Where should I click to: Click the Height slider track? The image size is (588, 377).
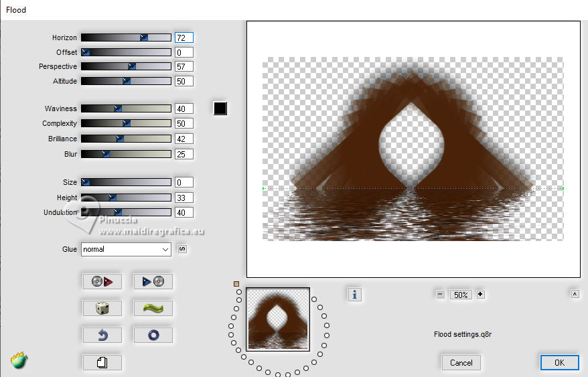click(126, 198)
